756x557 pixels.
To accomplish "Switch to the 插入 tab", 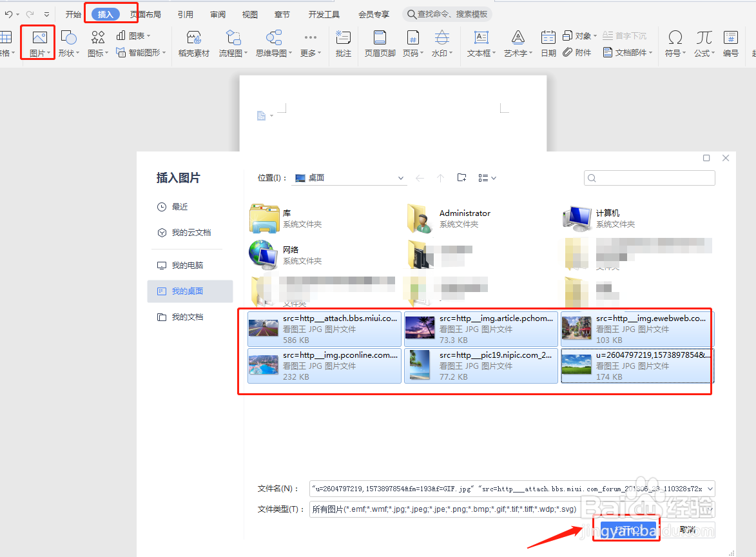I will tap(105, 14).
